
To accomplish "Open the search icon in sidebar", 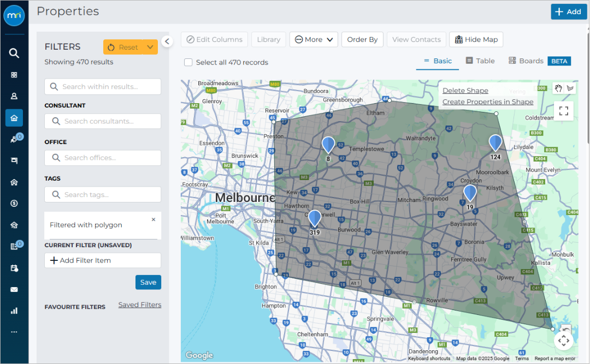I will coord(14,53).
